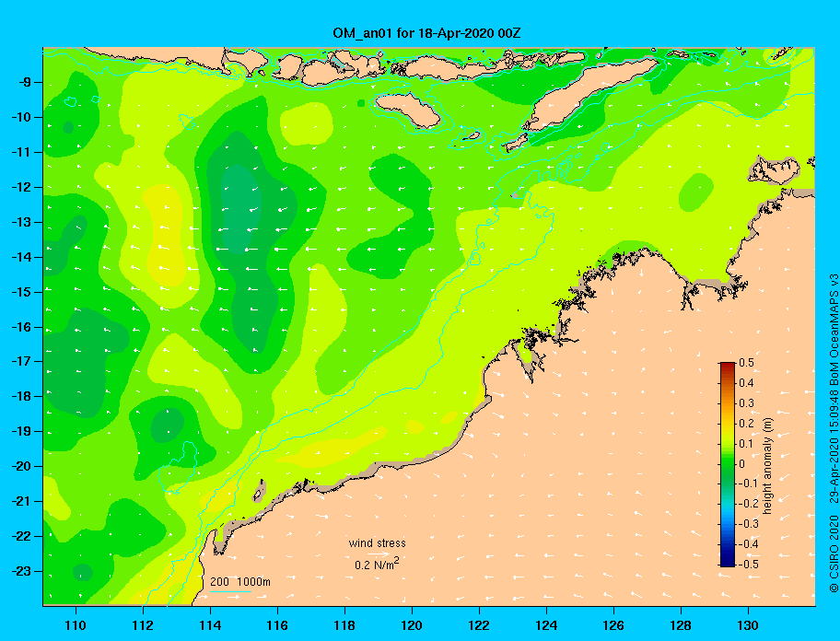
Task: Click latitude label -15 on y-axis
Action: click(x=21, y=292)
